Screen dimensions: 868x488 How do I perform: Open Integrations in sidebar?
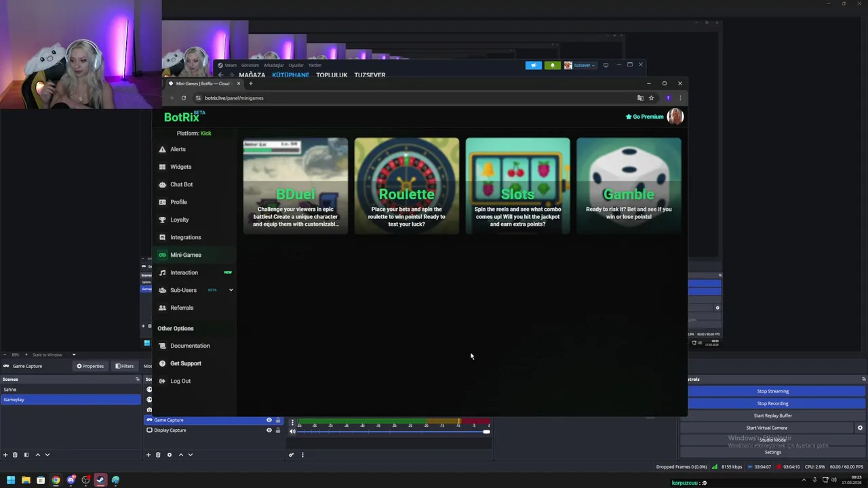(185, 237)
